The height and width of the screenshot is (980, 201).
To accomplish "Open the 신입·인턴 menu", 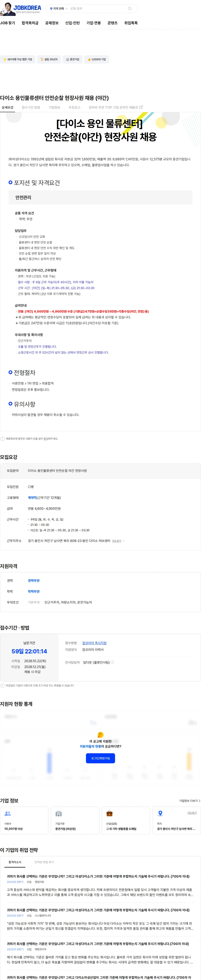I will [72, 23].
